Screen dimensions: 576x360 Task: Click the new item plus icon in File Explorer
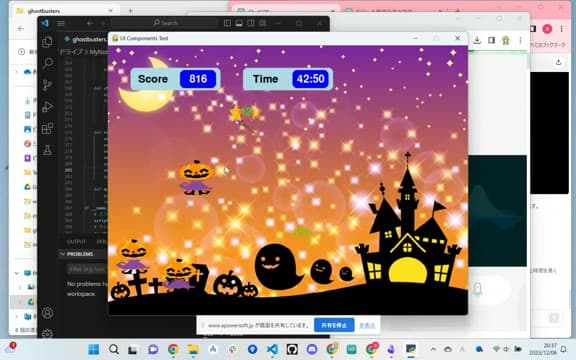tap(22, 52)
